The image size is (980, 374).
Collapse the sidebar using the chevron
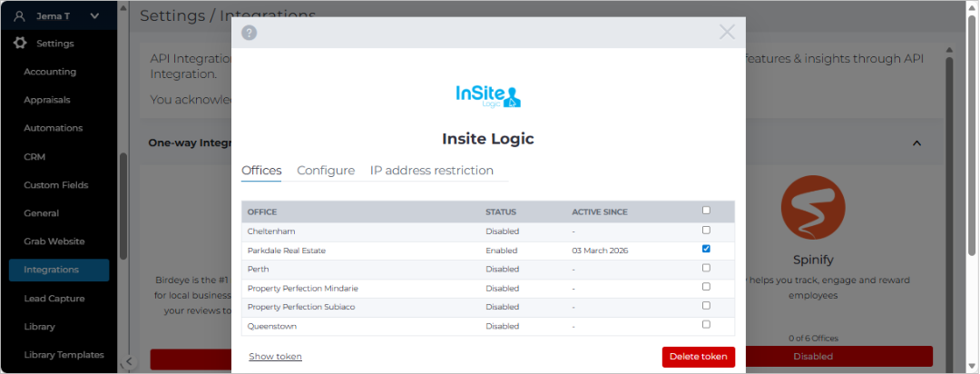[128, 361]
